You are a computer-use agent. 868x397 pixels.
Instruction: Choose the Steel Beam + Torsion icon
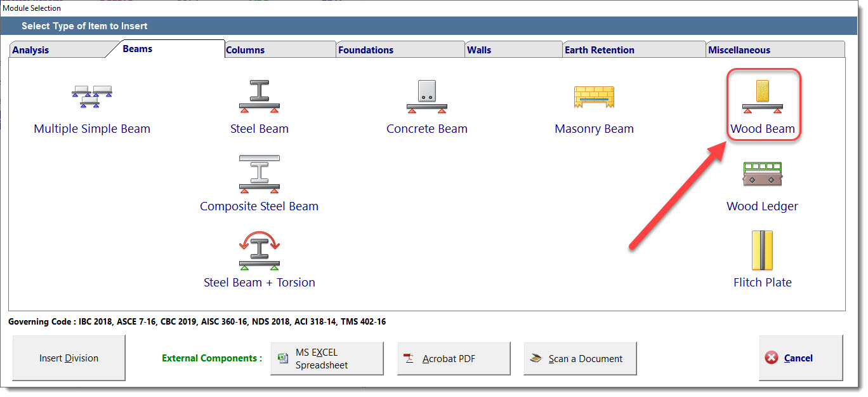(x=259, y=251)
